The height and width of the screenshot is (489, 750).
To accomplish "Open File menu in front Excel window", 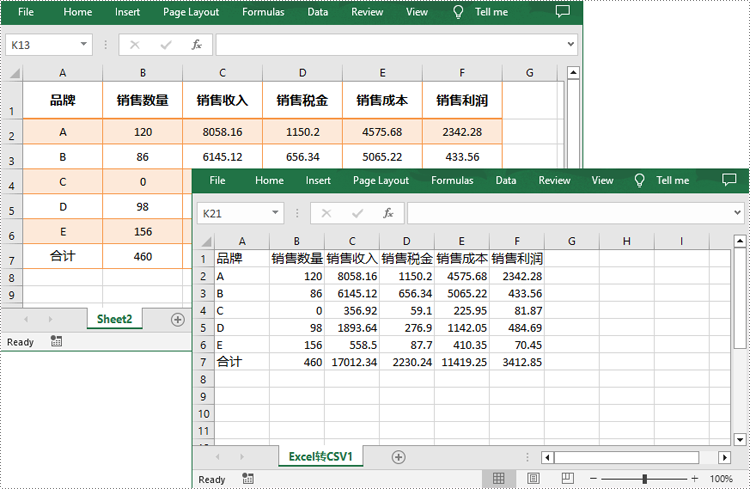I will (x=217, y=180).
